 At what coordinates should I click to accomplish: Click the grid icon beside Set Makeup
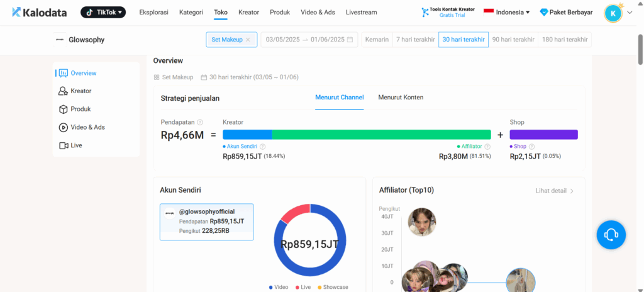pos(157,77)
